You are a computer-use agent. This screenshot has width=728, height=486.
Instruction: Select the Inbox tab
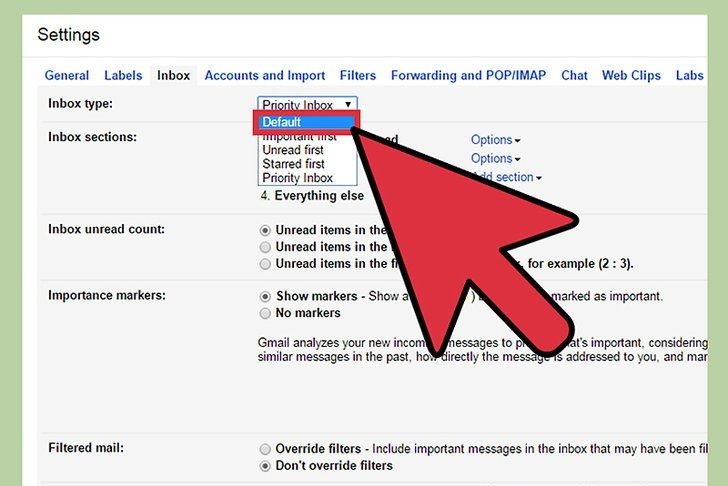(x=172, y=75)
